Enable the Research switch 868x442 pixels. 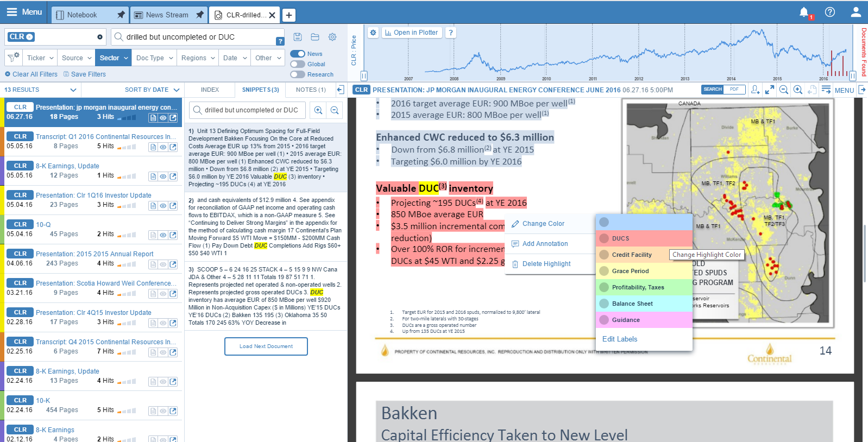point(298,74)
